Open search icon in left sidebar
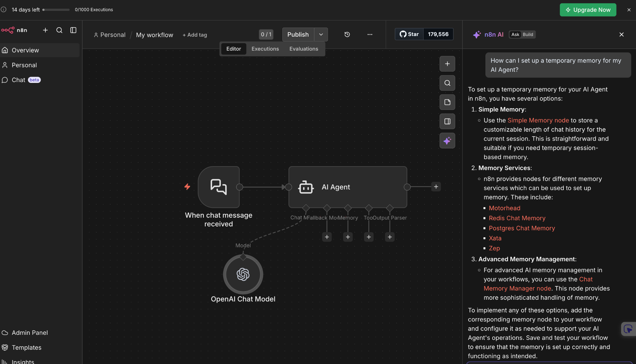The image size is (636, 364). tap(59, 30)
